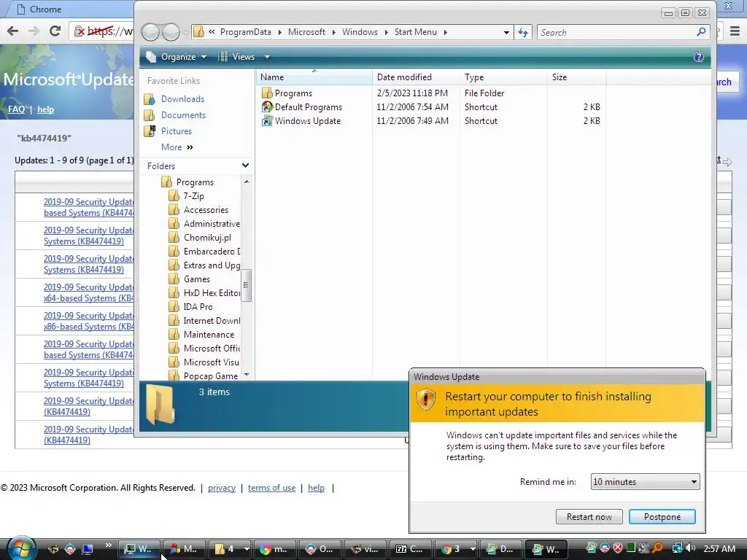This screenshot has height=560, width=747.
Task: Open the Views dropdown arrow
Action: tap(267, 57)
